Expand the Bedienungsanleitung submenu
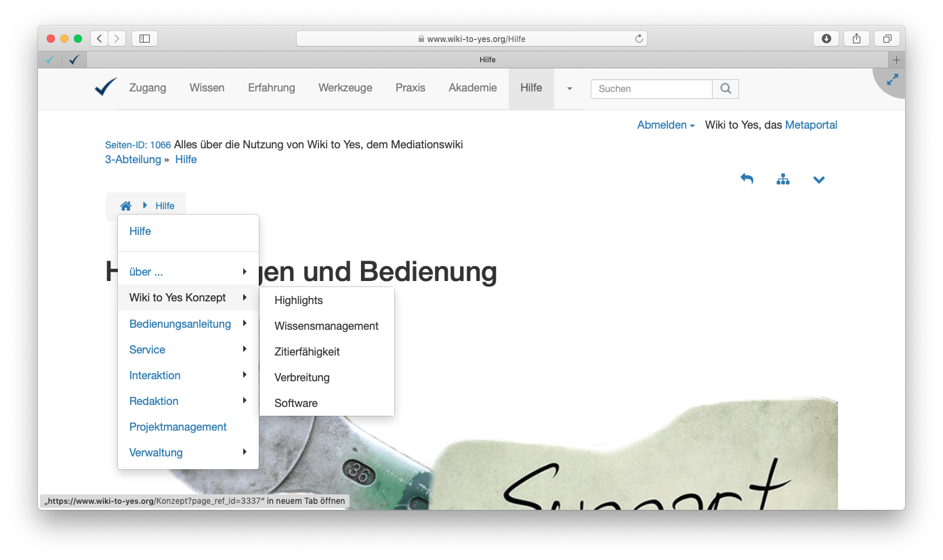Screen dimensions: 943x560 click(x=181, y=324)
